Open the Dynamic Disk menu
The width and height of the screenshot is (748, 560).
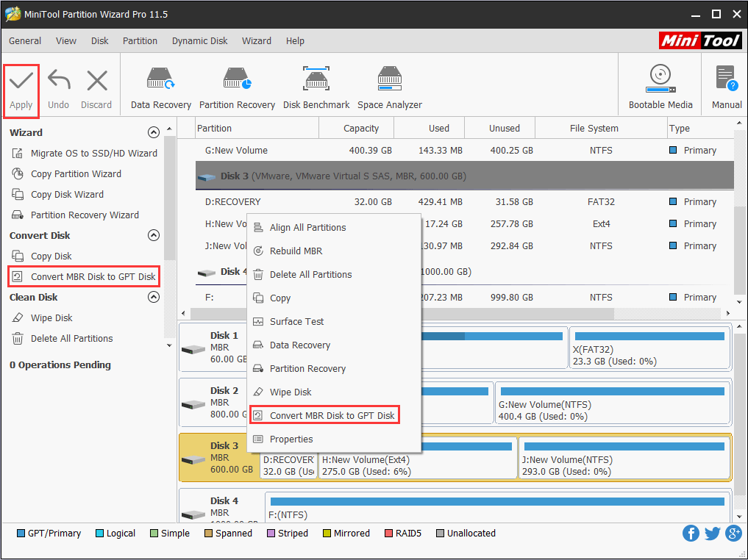[x=199, y=41]
